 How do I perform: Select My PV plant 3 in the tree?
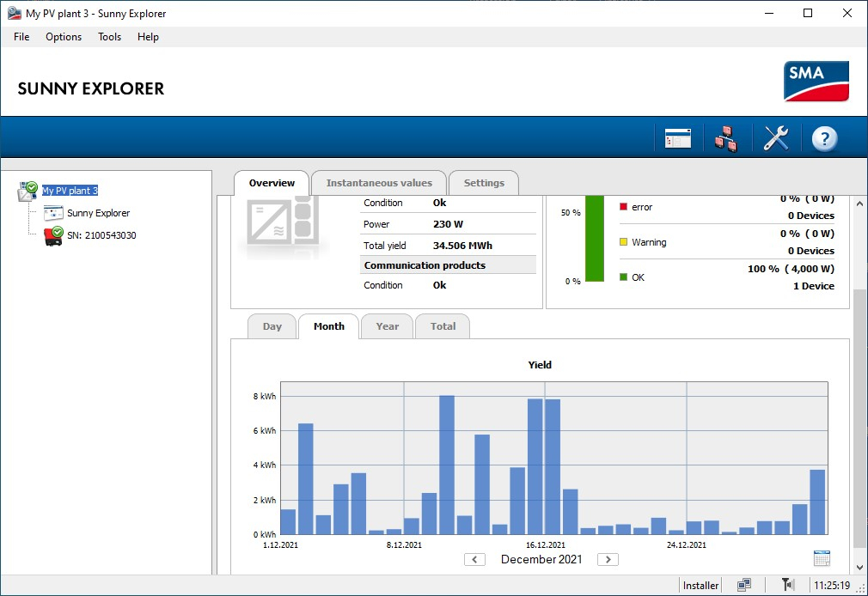70,191
